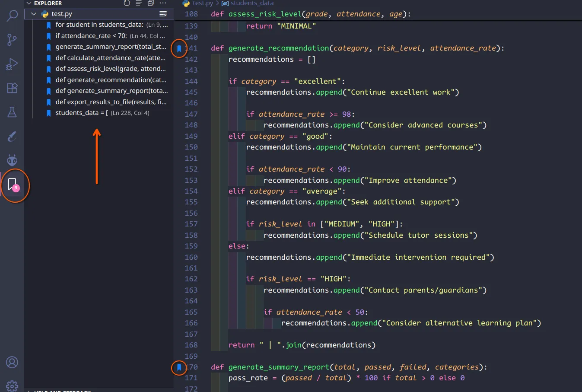Screen dimensions: 582x392
Task: Collapse all items in Explorer header
Action: (x=151, y=3)
